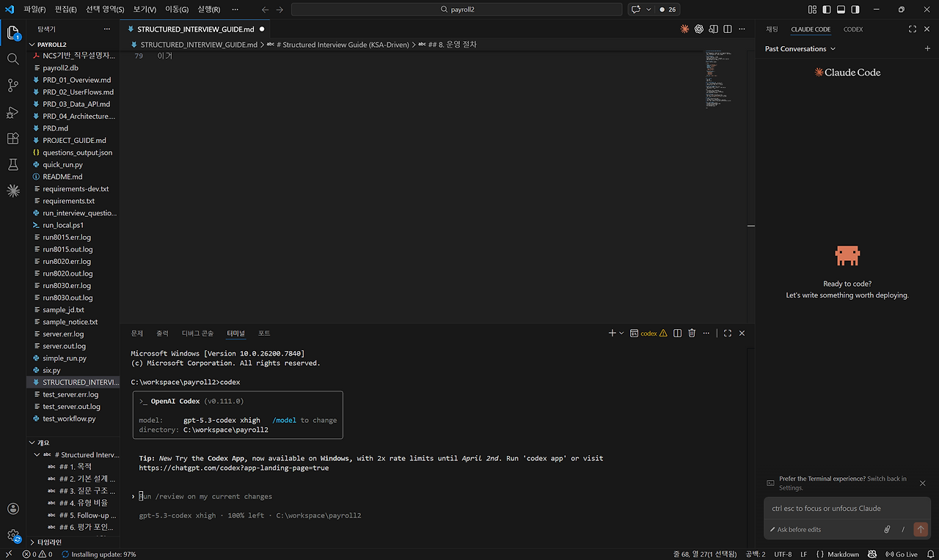Image resolution: width=939 pixels, height=560 pixels.
Task: Open the new terminal profile dropdown arrow
Action: (x=622, y=333)
